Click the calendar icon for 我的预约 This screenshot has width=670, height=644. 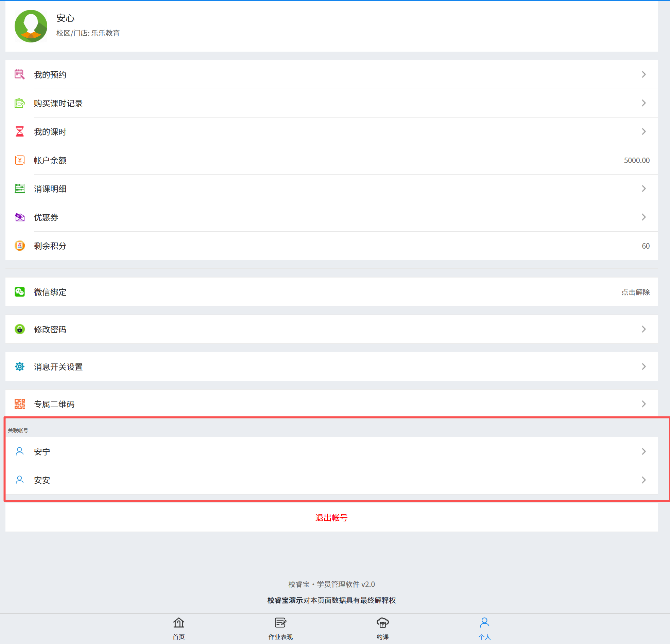(x=19, y=74)
